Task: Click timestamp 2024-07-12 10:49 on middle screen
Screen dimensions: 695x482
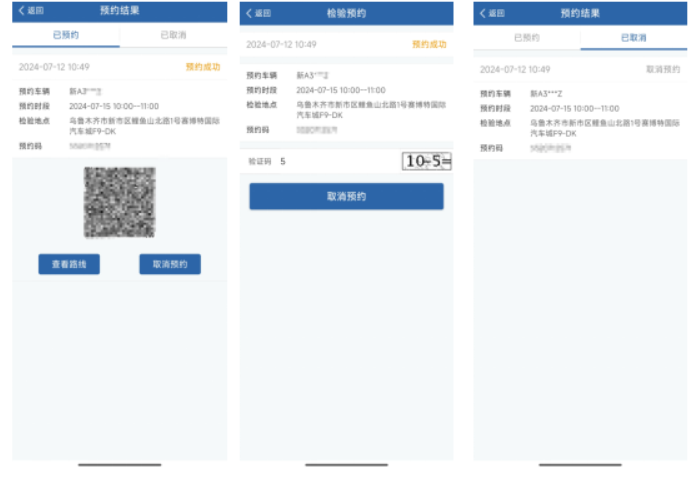Action: pos(281,44)
